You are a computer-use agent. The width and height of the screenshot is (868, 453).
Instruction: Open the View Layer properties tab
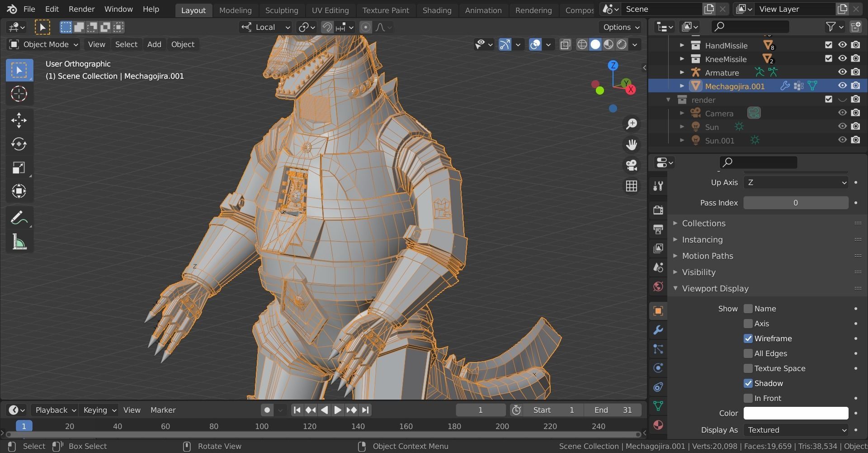pos(658,248)
